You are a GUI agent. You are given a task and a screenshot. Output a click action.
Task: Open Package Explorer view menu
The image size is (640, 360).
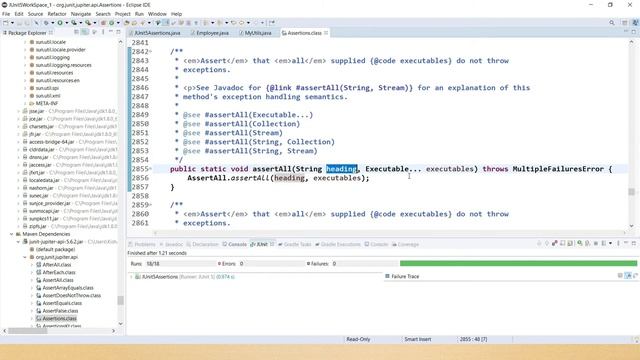(103, 32)
